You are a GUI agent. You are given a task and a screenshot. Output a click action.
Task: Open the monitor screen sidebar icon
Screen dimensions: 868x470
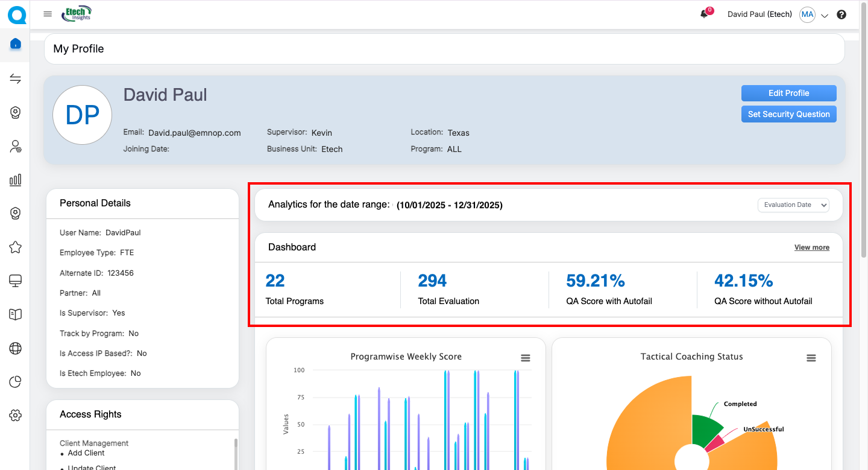[16, 281]
